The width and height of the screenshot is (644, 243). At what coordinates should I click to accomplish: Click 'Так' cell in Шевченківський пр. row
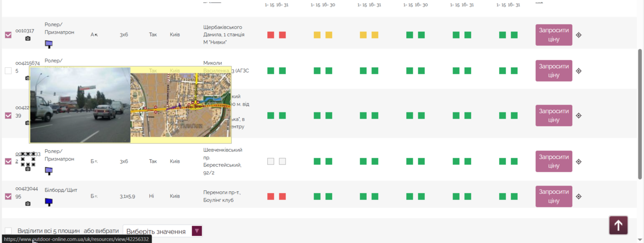[x=153, y=161]
